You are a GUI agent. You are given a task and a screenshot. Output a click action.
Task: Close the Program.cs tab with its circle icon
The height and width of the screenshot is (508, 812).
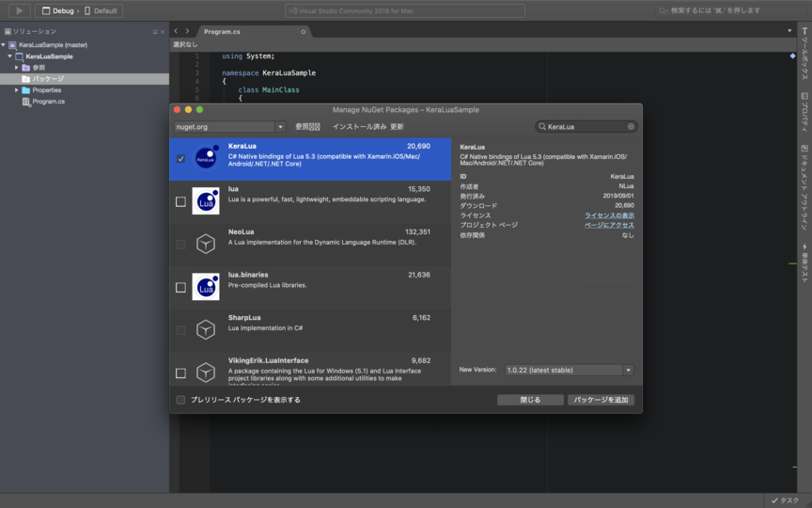pos(303,32)
